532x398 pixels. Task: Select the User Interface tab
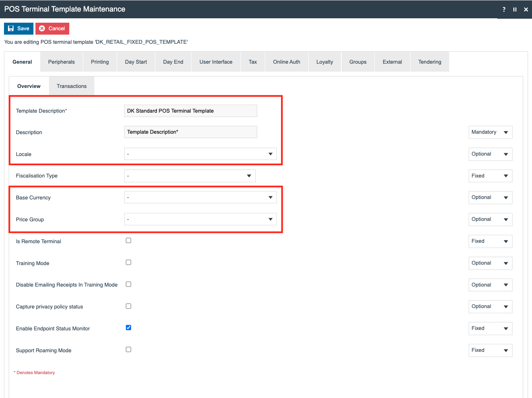(x=216, y=62)
